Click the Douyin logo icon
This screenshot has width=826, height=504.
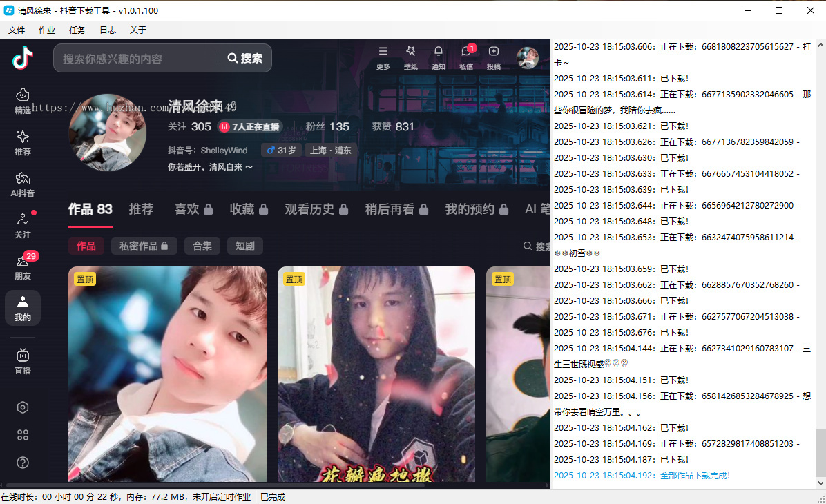tap(23, 57)
